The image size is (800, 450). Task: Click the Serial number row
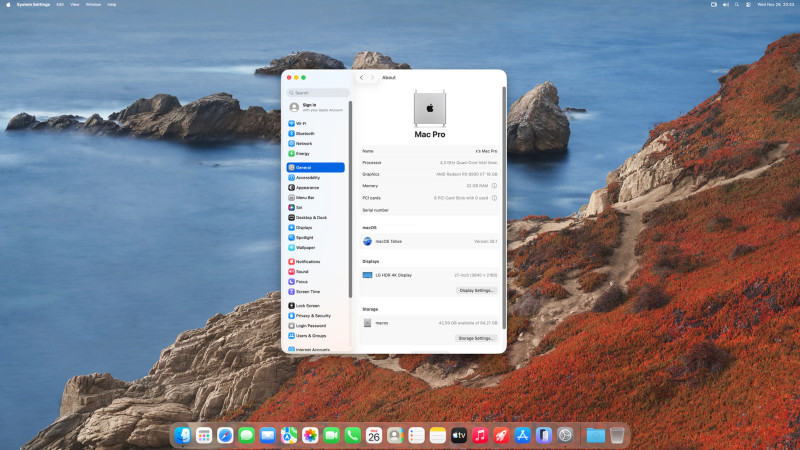click(x=430, y=210)
